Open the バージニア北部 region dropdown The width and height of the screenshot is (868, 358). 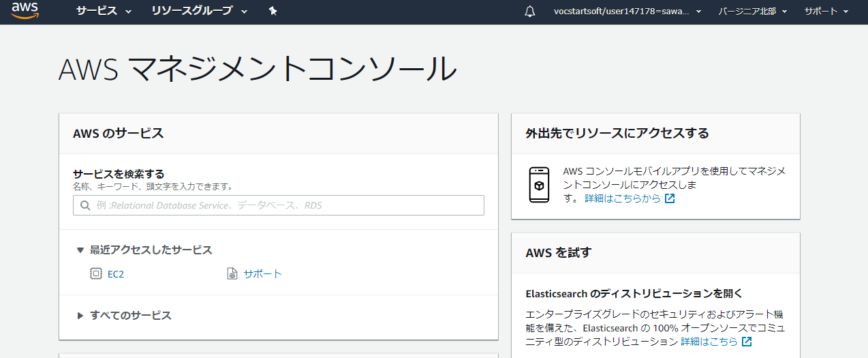(x=753, y=12)
